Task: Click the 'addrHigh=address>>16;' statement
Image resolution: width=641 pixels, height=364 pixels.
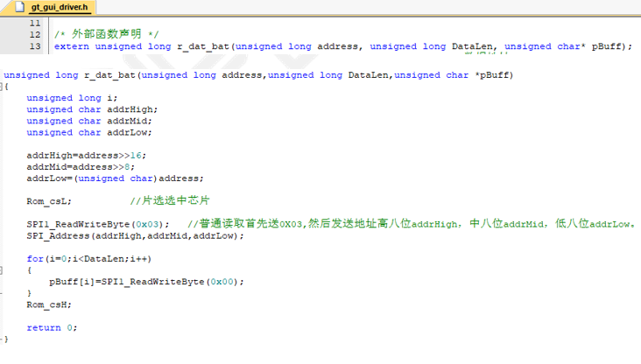Action: [87, 156]
